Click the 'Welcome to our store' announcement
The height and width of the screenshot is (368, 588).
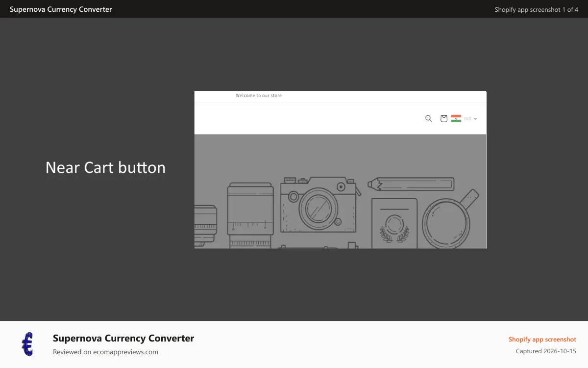coord(259,96)
